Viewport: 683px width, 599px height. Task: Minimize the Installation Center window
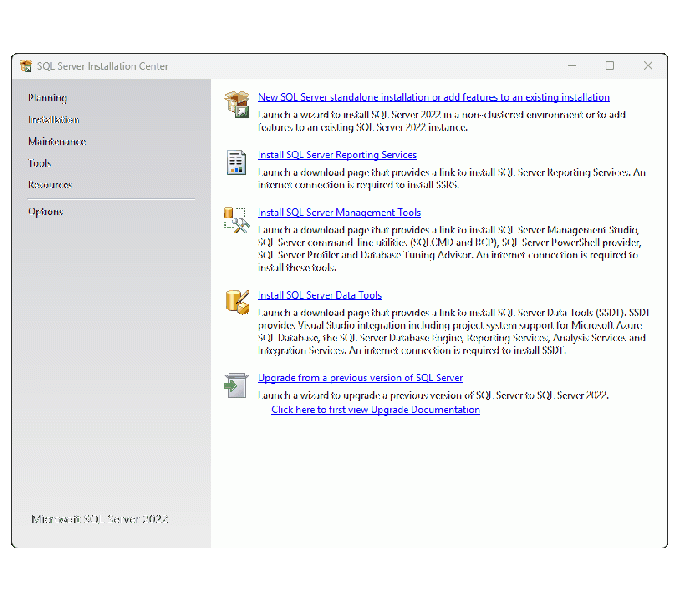click(x=572, y=66)
